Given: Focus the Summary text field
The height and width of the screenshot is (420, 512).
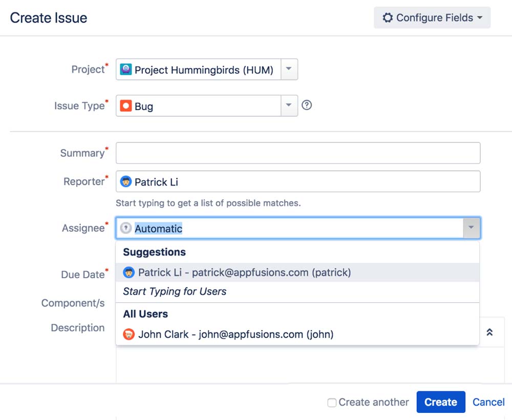Looking at the screenshot, I should pyautogui.click(x=298, y=153).
